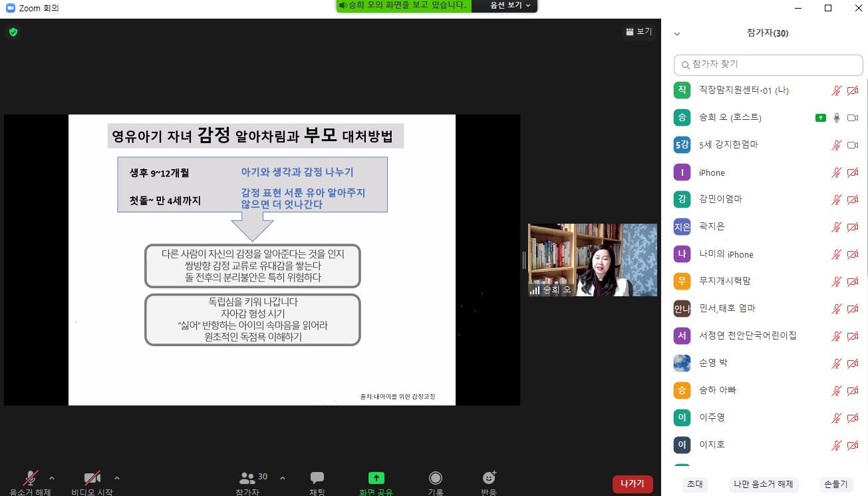This screenshot has height=496, width=868.
Task: Open the reactions (반응) emoji icon
Action: point(489,478)
